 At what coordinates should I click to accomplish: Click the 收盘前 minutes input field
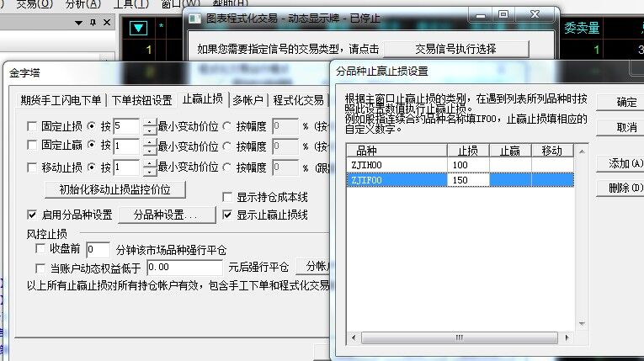pyautogui.click(x=98, y=250)
